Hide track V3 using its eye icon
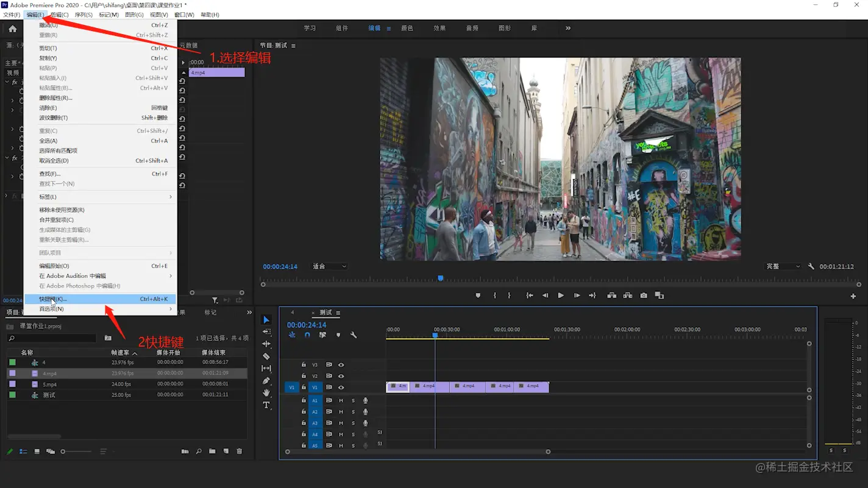The width and height of the screenshot is (868, 488). 341,365
